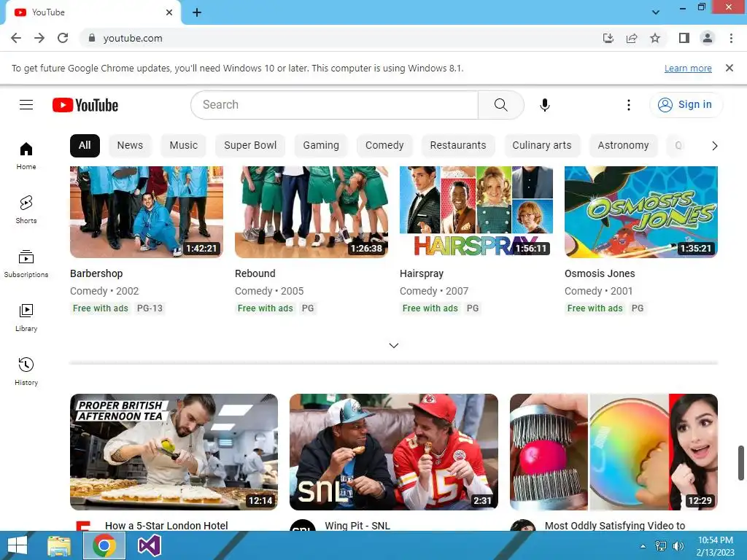Reload the YouTube page
The height and width of the screenshot is (560, 747).
click(63, 38)
